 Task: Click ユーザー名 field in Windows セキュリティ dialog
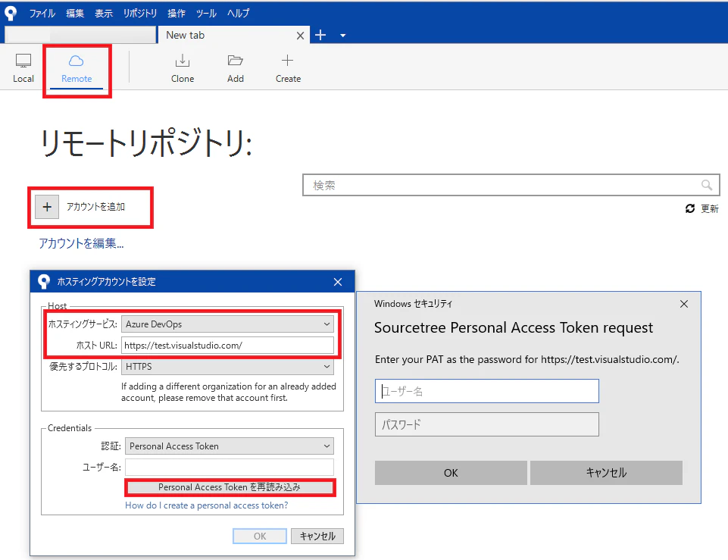(x=486, y=391)
